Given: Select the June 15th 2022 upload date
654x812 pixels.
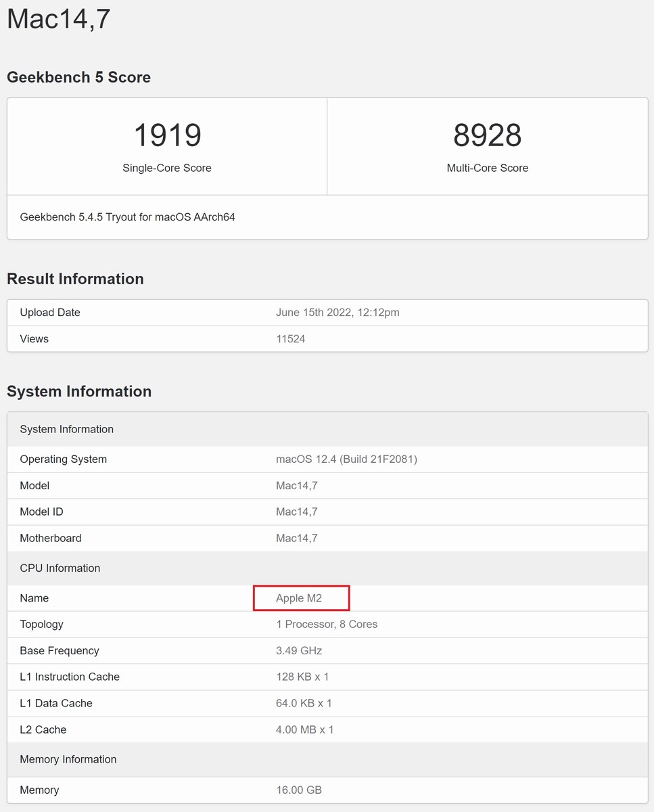Looking at the screenshot, I should (337, 313).
